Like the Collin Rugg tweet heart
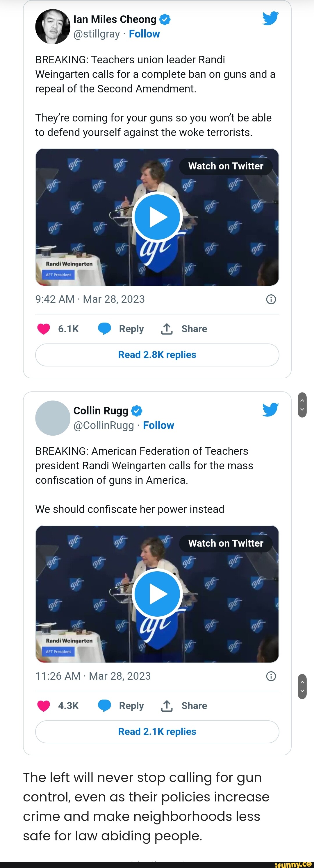 coord(44,705)
